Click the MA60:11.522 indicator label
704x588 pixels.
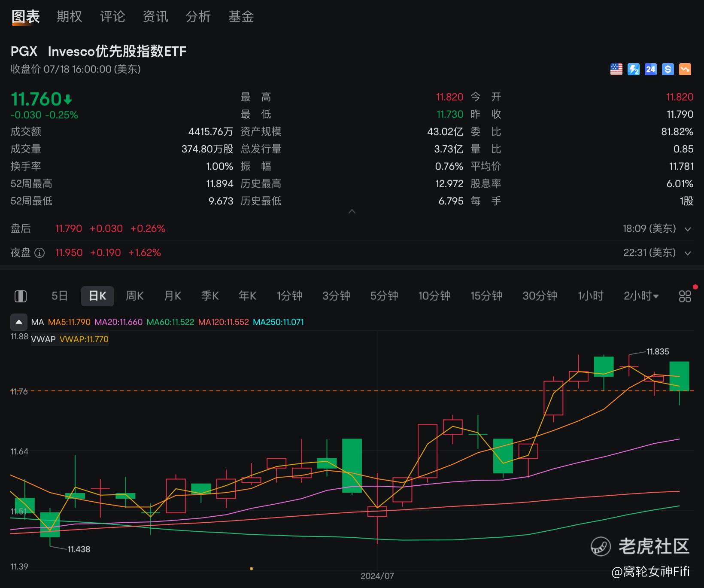point(170,322)
